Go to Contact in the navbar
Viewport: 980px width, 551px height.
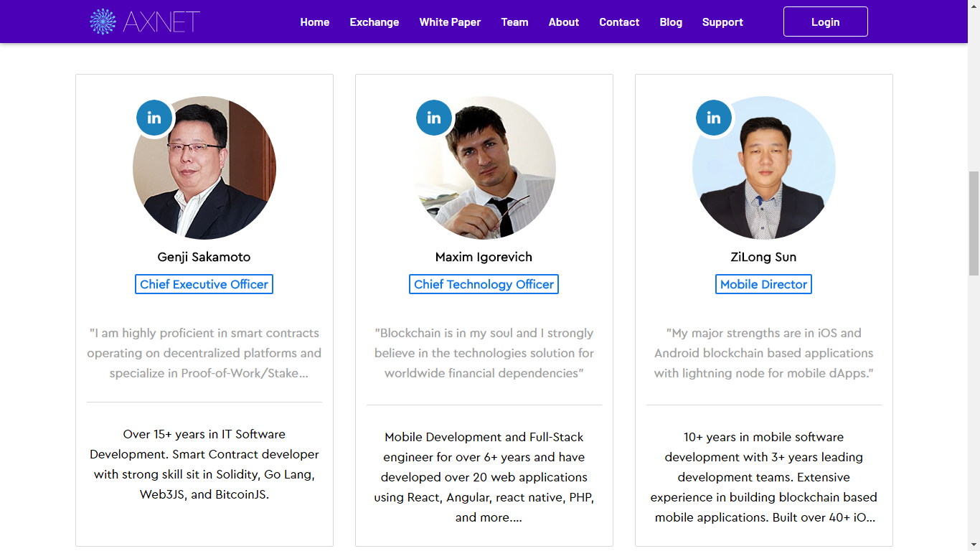click(x=619, y=22)
